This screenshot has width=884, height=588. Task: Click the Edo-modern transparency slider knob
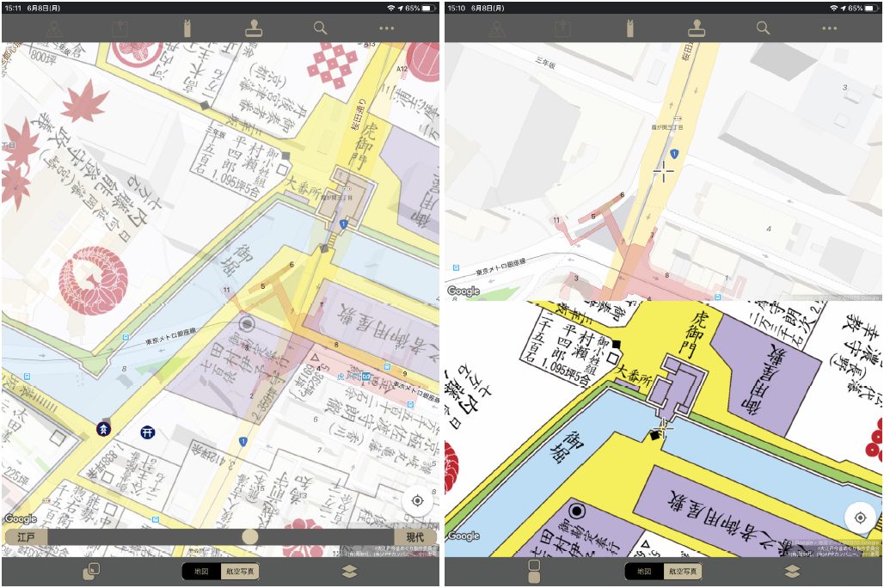[249, 536]
